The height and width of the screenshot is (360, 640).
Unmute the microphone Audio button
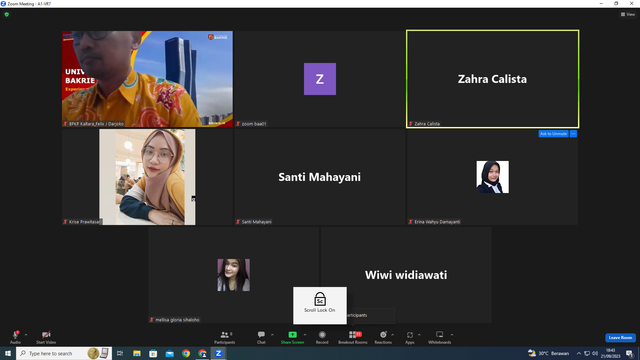15,337
